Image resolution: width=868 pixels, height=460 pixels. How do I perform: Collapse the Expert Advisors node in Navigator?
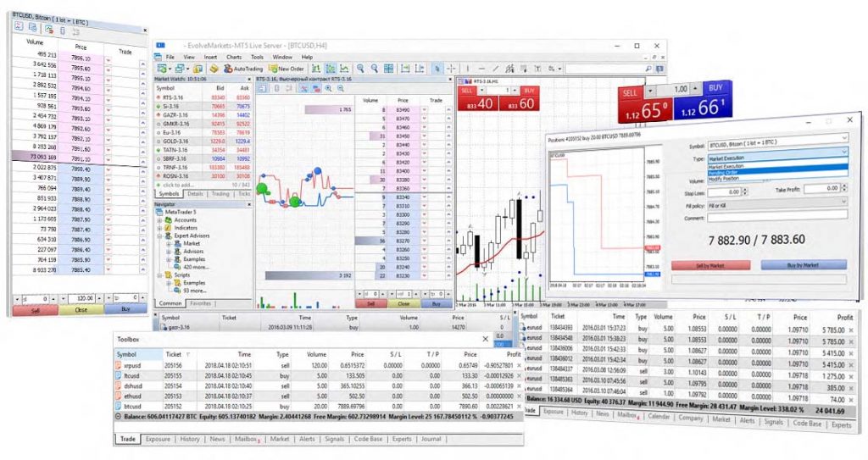pos(160,236)
